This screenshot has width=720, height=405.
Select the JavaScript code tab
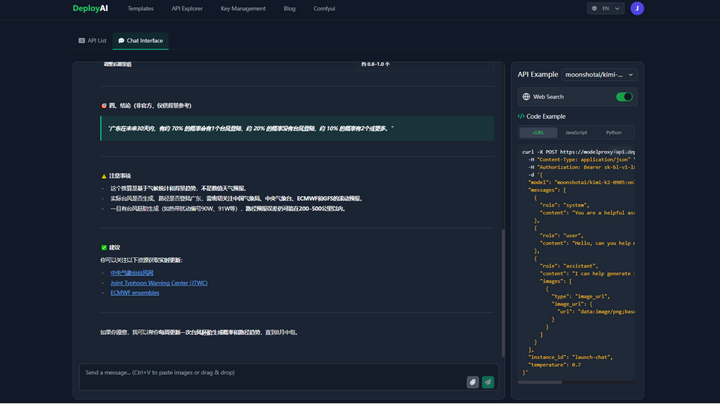576,133
